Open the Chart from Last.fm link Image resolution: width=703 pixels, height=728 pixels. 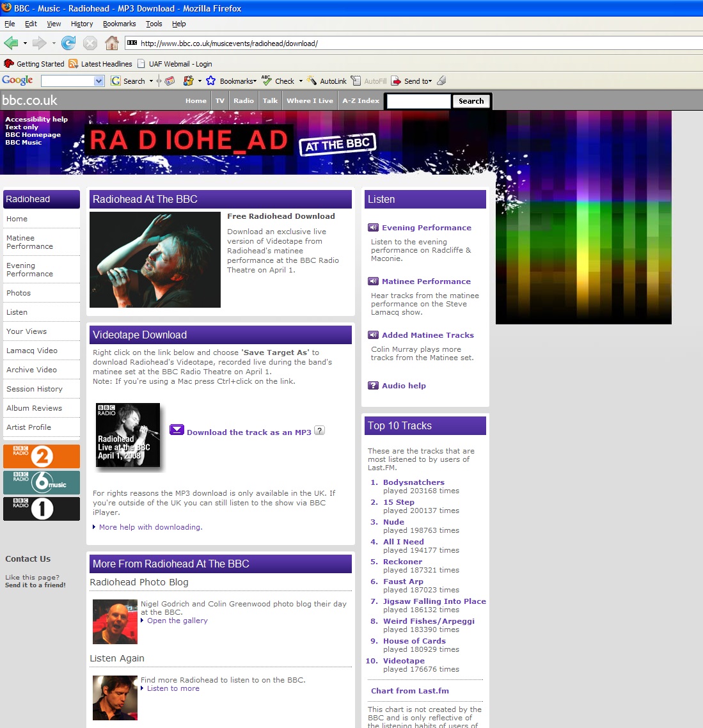(410, 691)
